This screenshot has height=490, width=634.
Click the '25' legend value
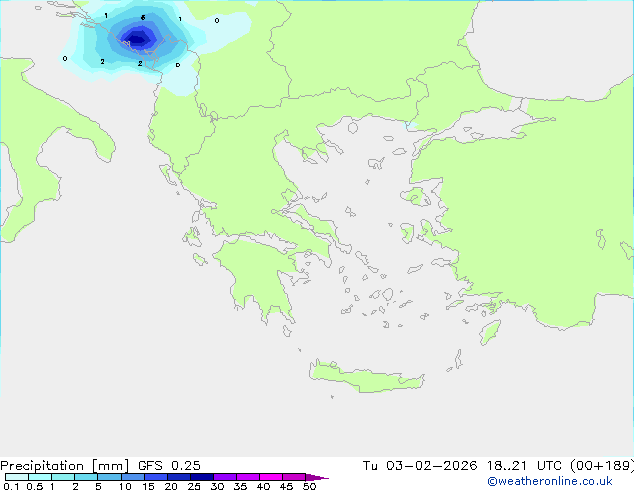click(194, 486)
